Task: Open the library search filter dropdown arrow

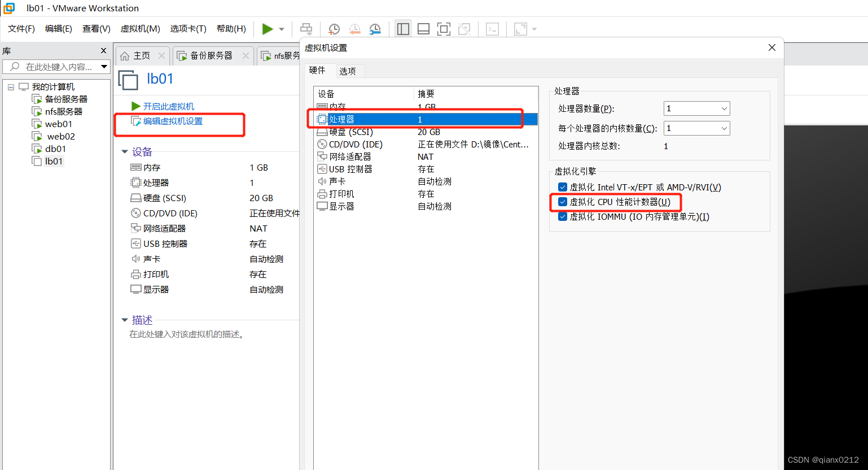Action: (x=104, y=67)
